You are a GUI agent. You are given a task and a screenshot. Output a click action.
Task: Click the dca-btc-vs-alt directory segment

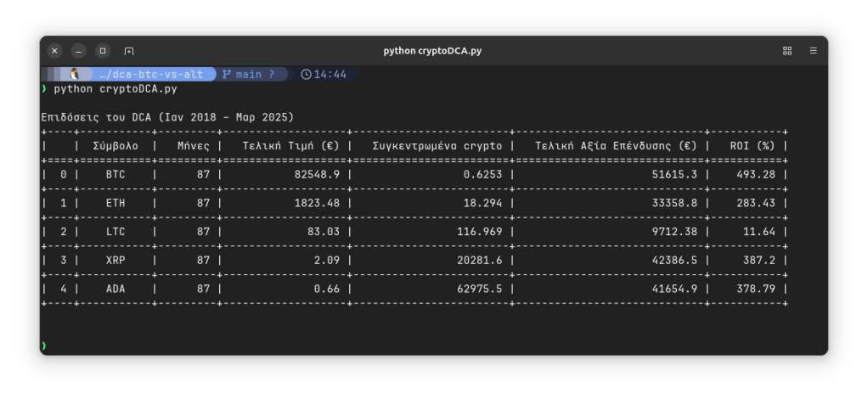(149, 75)
